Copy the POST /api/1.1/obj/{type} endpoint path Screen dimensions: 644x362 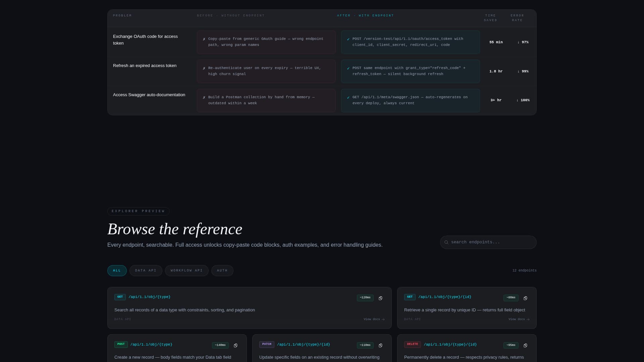235,346
